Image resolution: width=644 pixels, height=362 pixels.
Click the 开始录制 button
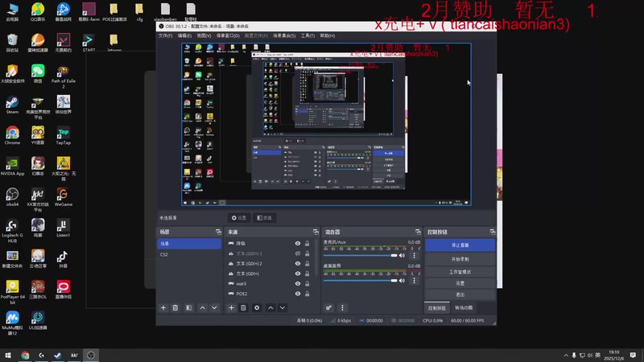pos(460,259)
